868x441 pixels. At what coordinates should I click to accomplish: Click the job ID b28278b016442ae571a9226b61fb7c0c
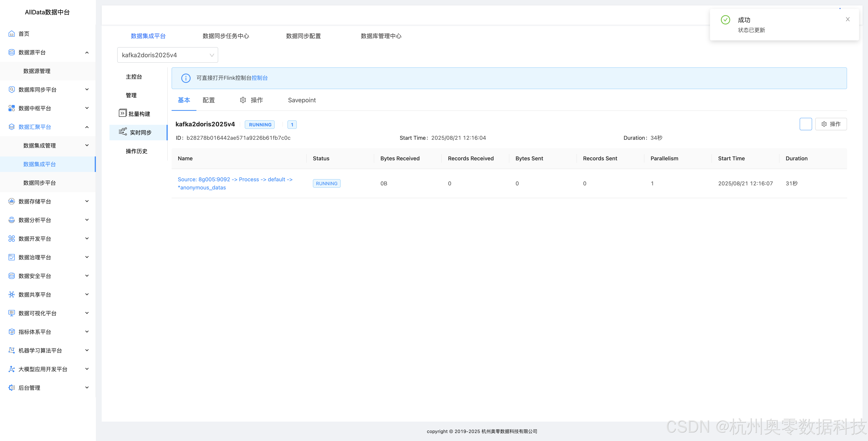click(x=239, y=138)
